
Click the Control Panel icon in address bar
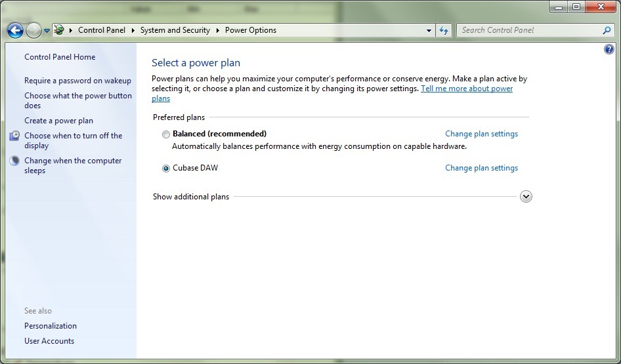point(59,30)
